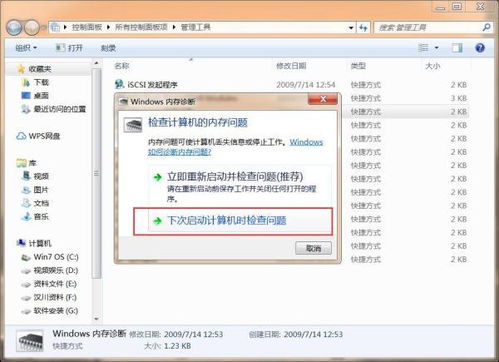Toggle the preview pane icon

(457, 48)
